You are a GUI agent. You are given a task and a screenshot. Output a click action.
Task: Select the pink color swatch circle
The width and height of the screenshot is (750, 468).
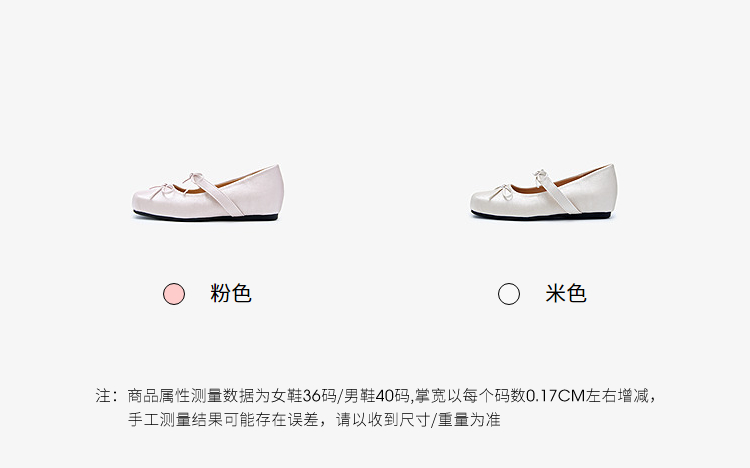click(174, 294)
